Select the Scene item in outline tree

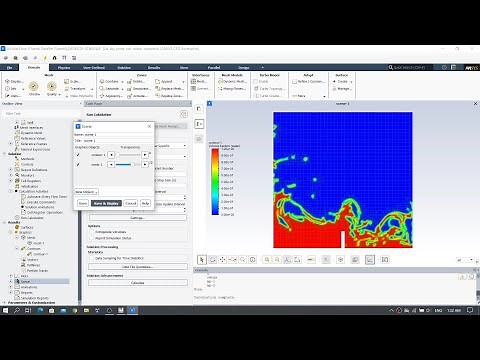(25, 281)
